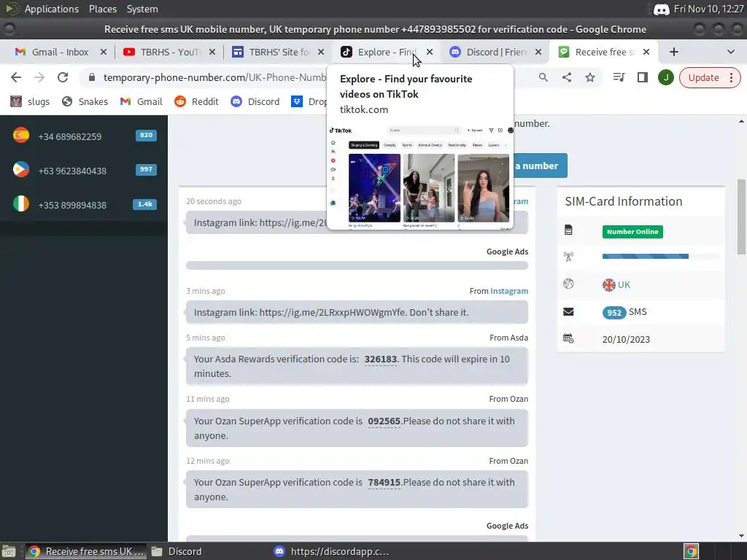Screen dimensions: 747x560
Task: Click the Spain flag icon
Action: click(21, 135)
